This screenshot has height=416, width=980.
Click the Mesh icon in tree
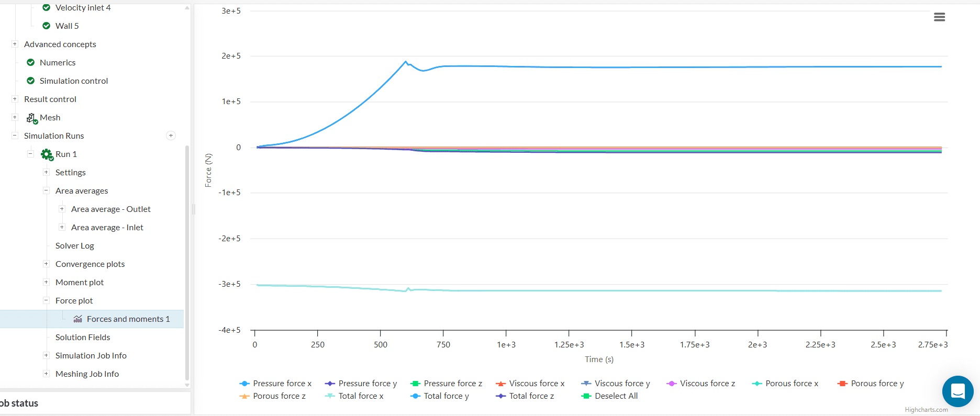[32, 118]
